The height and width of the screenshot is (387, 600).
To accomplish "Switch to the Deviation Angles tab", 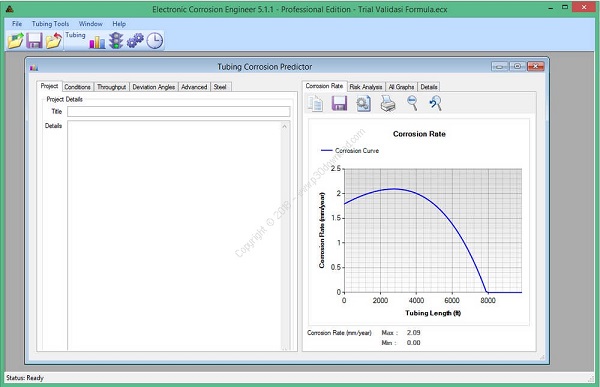I will click(153, 87).
